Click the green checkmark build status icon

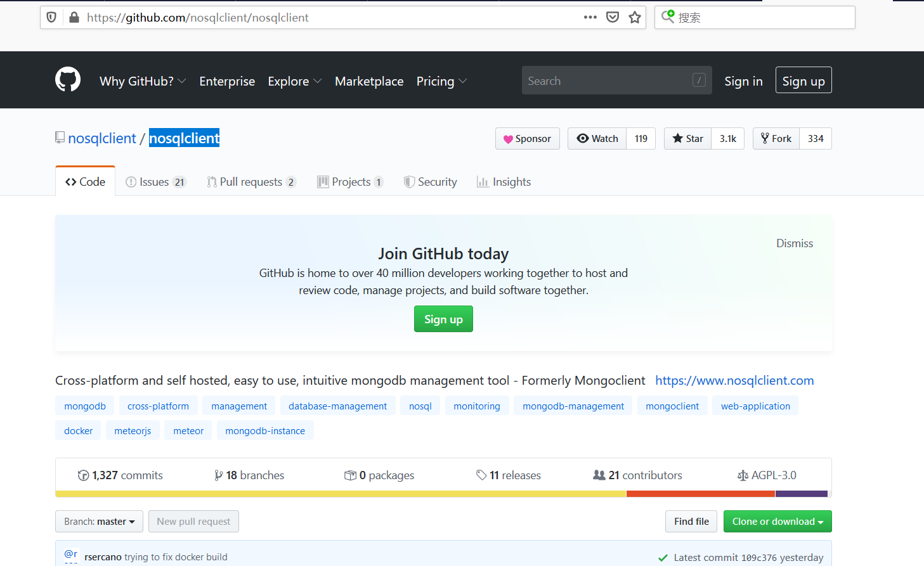point(663,558)
